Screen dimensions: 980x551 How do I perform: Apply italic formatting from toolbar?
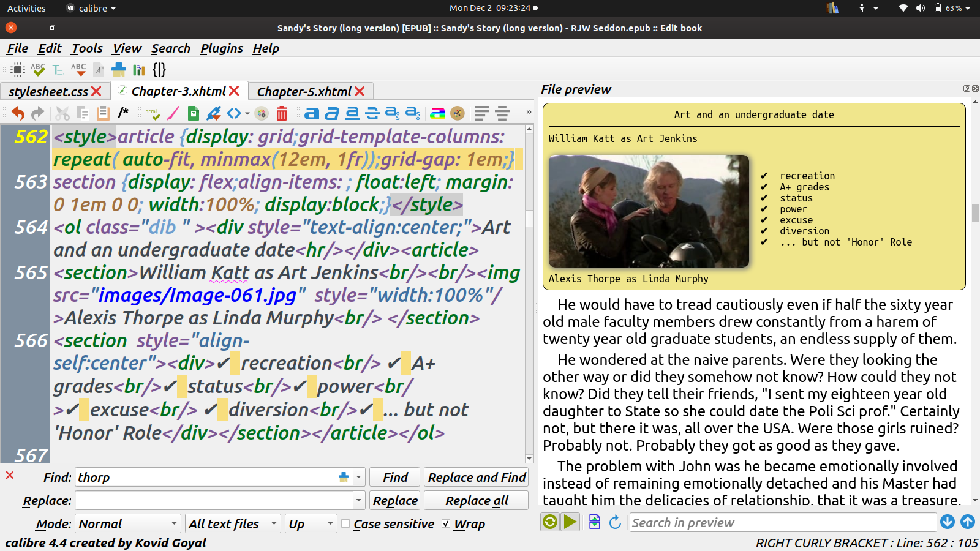332,113
